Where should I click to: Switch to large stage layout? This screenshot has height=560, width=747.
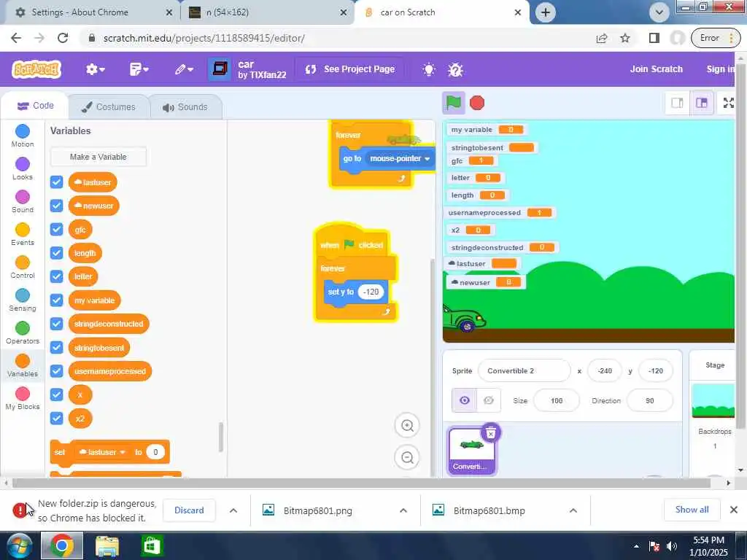(x=702, y=103)
